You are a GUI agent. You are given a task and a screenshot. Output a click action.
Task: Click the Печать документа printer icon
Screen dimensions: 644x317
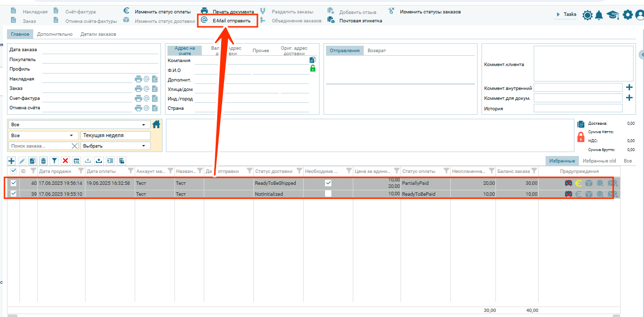[x=204, y=11]
